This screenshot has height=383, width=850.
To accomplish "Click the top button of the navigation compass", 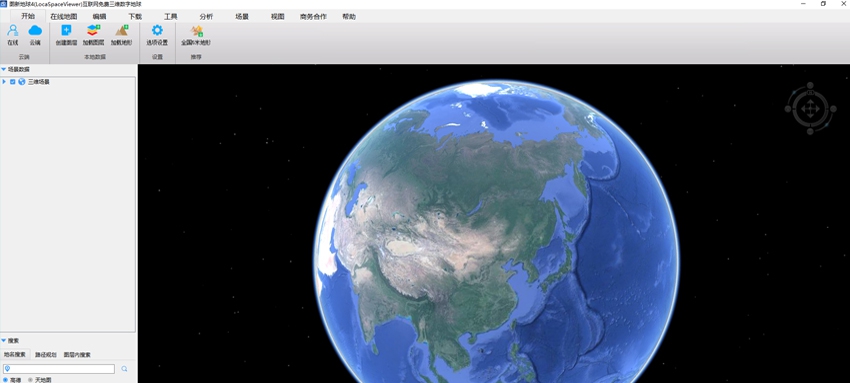I will click(810, 86).
